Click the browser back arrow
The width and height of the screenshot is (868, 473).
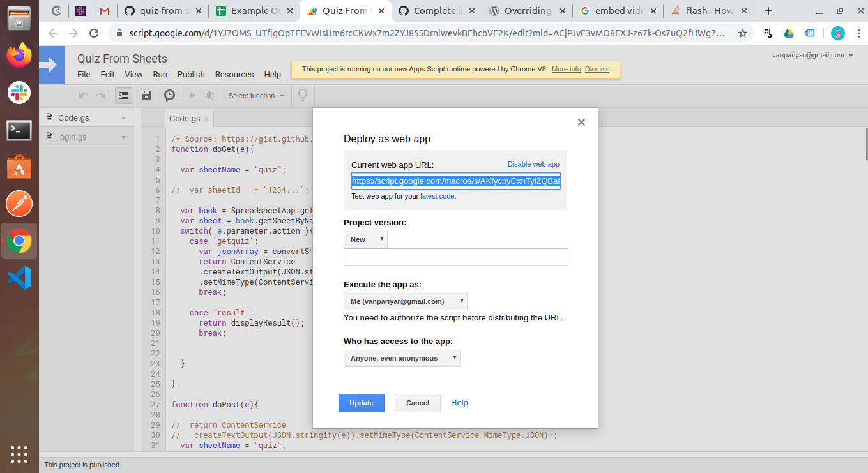coord(53,34)
